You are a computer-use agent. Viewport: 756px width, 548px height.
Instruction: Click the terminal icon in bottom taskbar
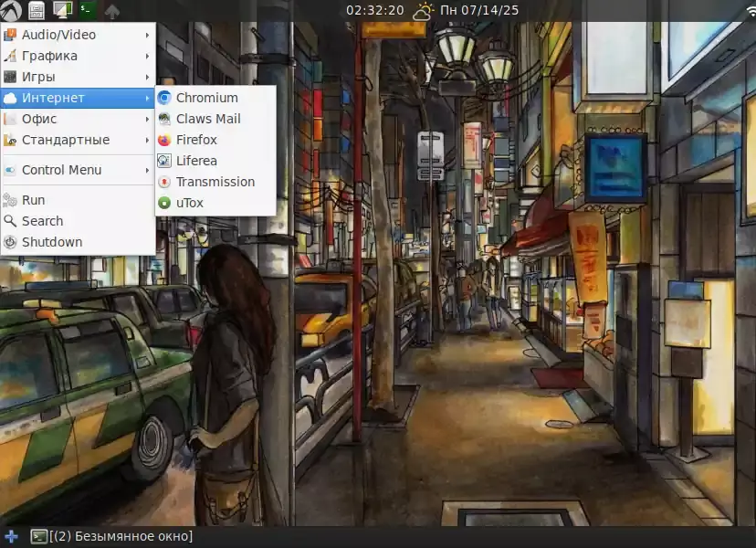click(x=38, y=536)
